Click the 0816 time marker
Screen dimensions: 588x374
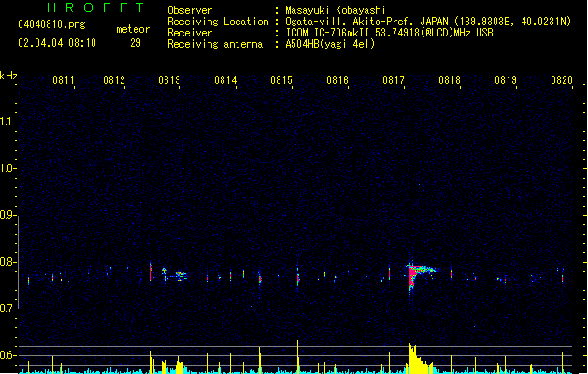tap(337, 80)
